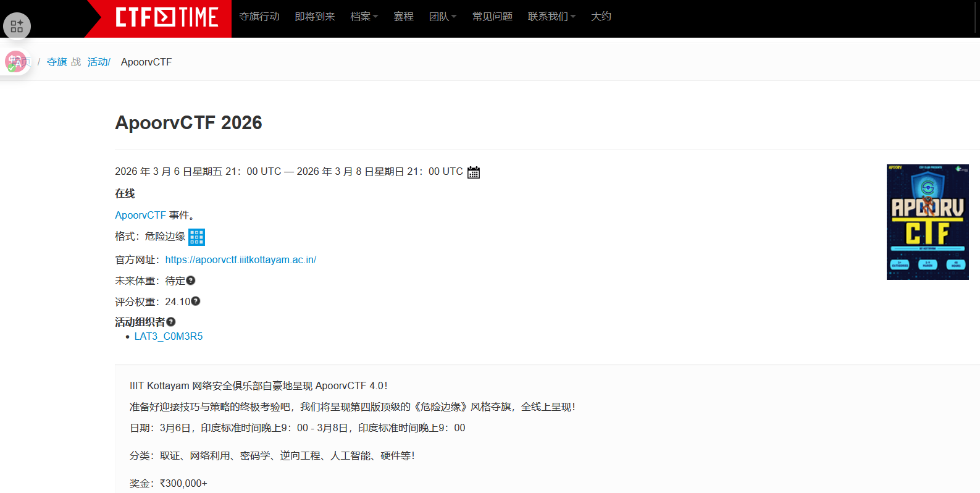The height and width of the screenshot is (493, 980).
Task: Open organizer team LAT3_C0M3R5 link
Action: (x=169, y=337)
